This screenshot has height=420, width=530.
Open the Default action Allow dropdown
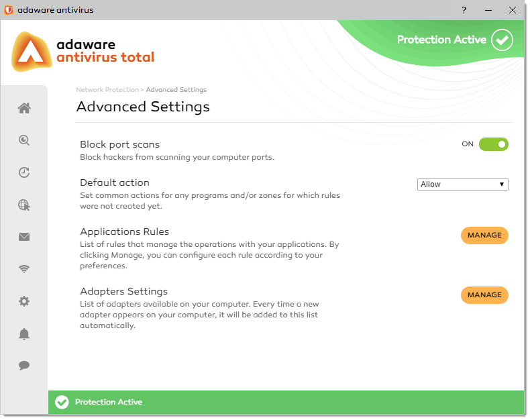tap(463, 185)
